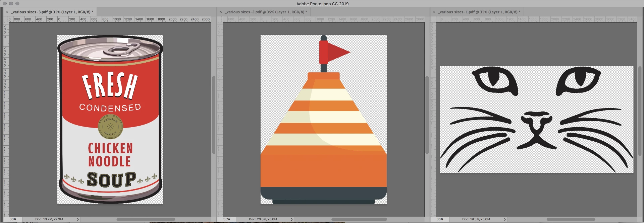This screenshot has height=223, width=644.
Task: Click the Doc: 20.0M/25.8M status info
Action: pos(263,219)
